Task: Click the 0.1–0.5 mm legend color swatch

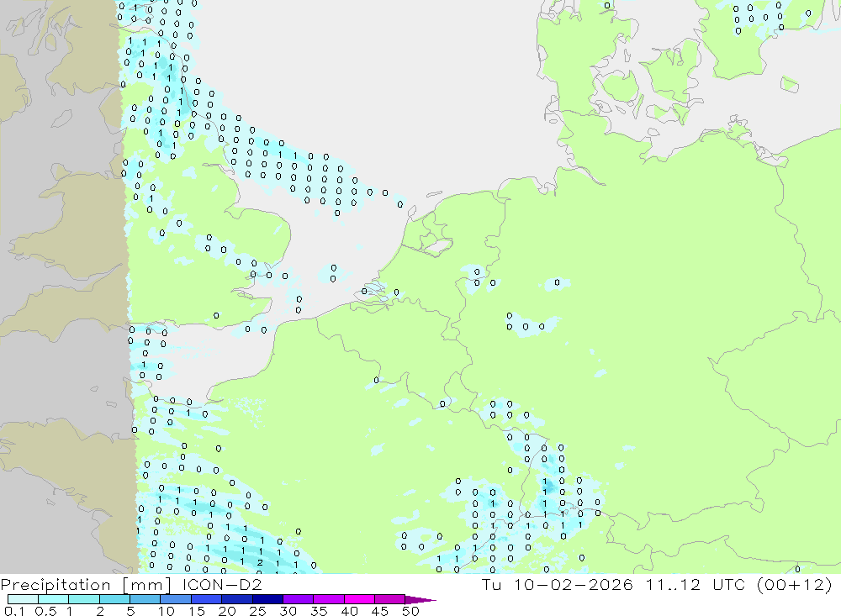Action: [x=23, y=599]
